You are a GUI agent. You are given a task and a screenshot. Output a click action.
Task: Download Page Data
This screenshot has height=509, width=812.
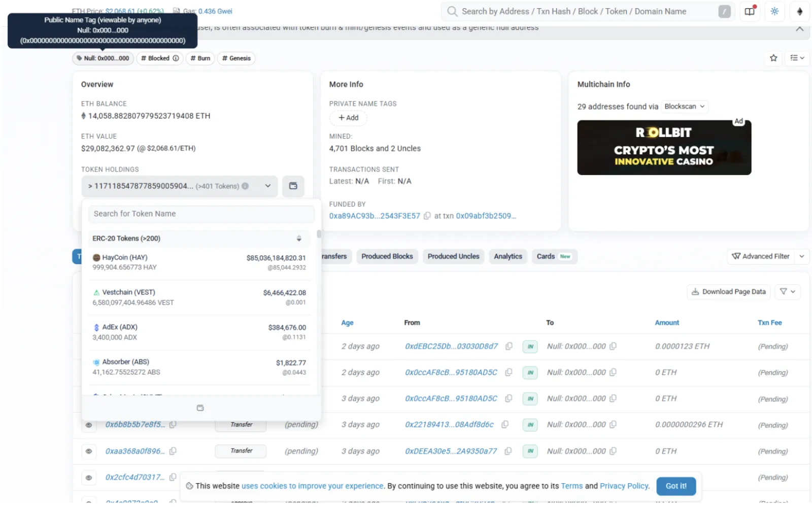(729, 292)
